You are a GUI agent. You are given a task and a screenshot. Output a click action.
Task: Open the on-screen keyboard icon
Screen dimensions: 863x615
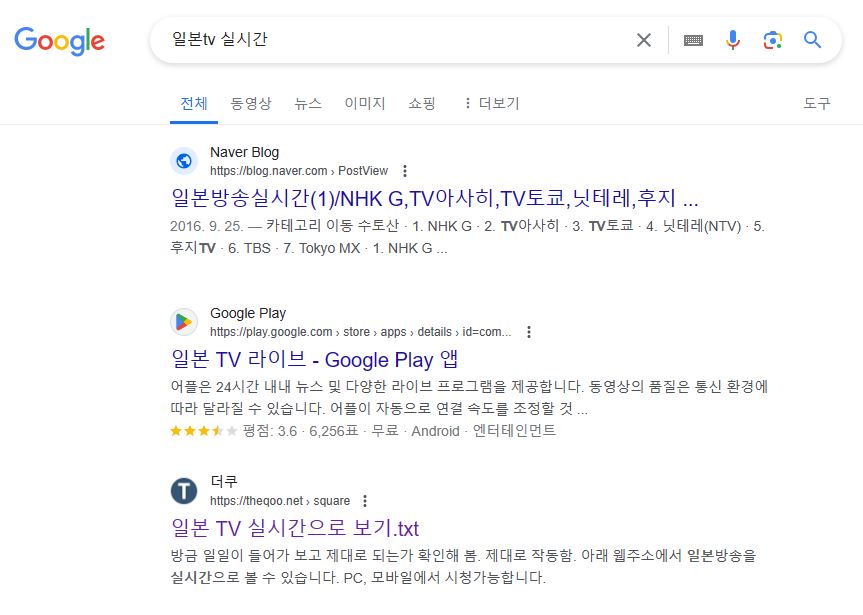[692, 40]
